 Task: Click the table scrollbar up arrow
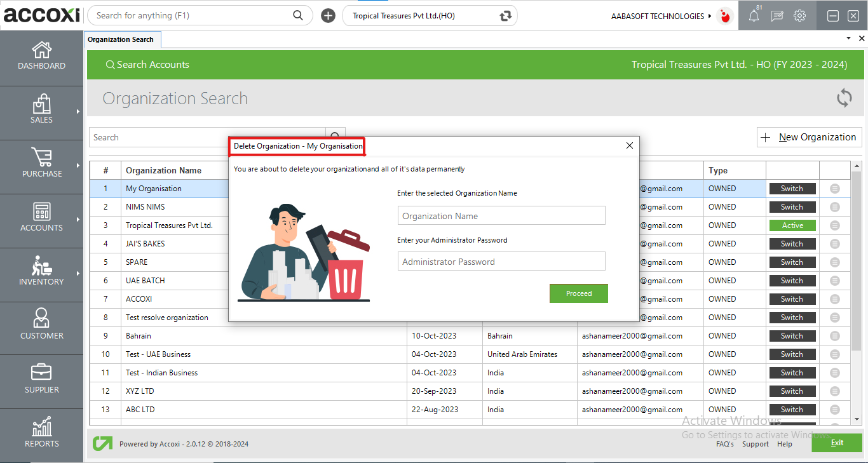pos(856,166)
